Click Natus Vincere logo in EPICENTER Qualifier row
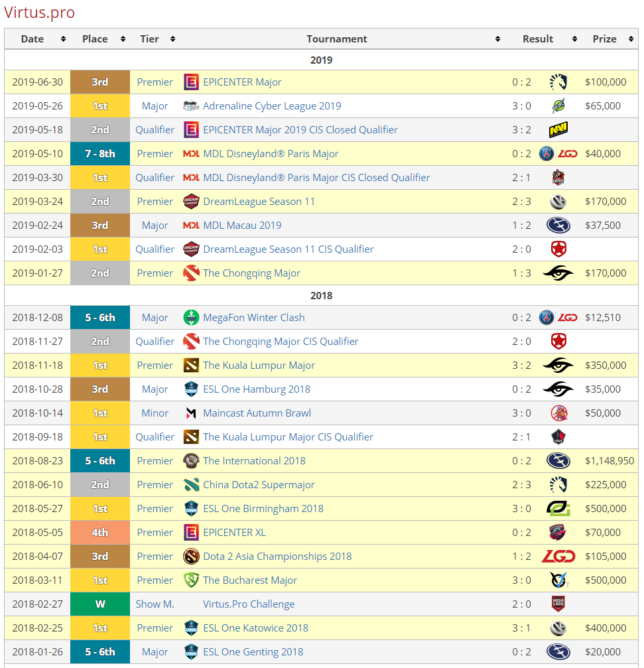Viewport: 644px width, 668px height. [x=558, y=130]
